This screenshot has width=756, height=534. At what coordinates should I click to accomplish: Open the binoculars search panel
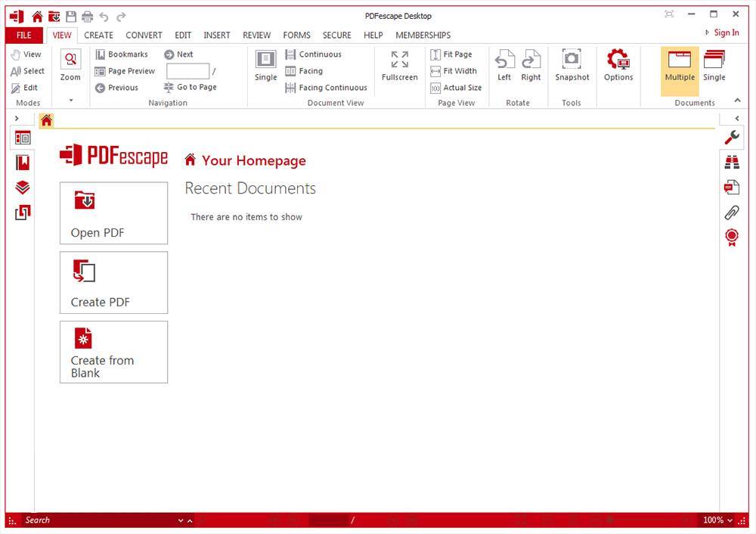tap(731, 162)
